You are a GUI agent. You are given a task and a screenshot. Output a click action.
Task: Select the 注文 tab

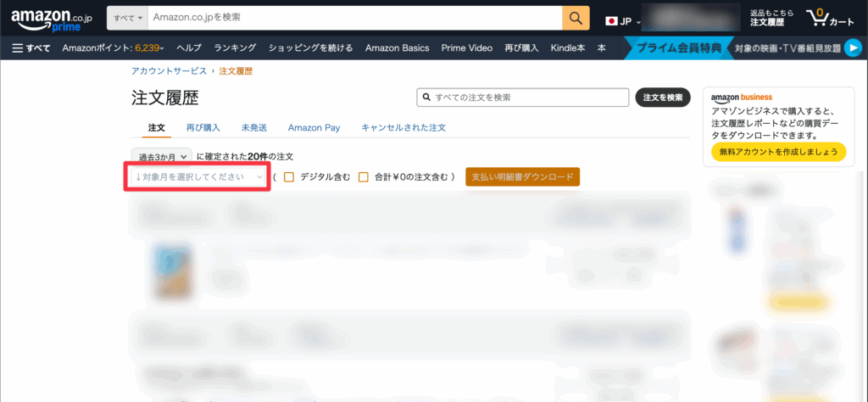click(x=157, y=128)
